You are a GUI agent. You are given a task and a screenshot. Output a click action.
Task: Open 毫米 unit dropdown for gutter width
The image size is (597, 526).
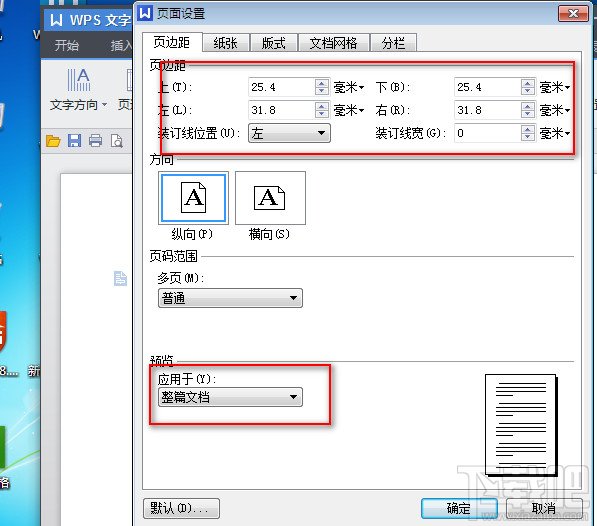(x=555, y=133)
